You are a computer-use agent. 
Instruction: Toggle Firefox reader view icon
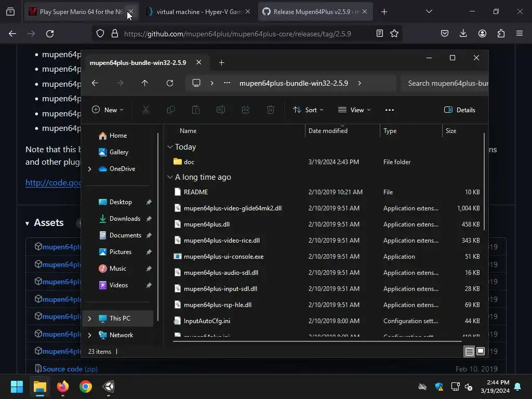380,33
